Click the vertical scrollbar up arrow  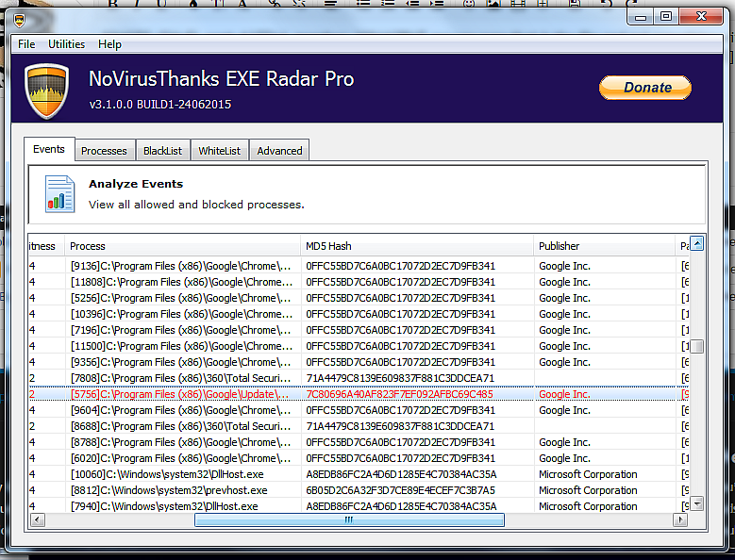(697, 243)
